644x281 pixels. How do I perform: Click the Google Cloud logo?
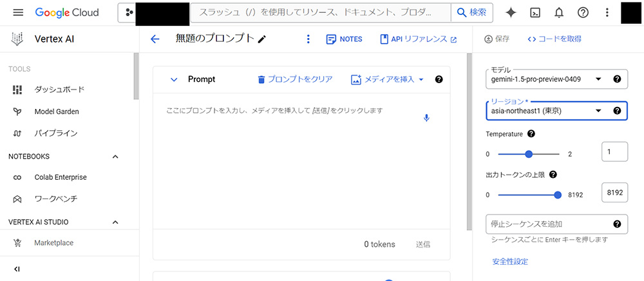coord(67,12)
